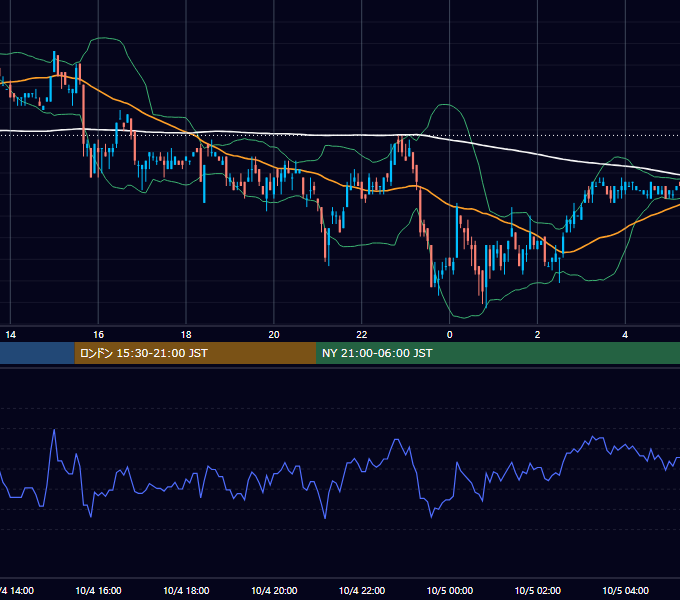Click the 10/4 16:00 date label
The width and height of the screenshot is (680, 600).
pyautogui.click(x=98, y=590)
